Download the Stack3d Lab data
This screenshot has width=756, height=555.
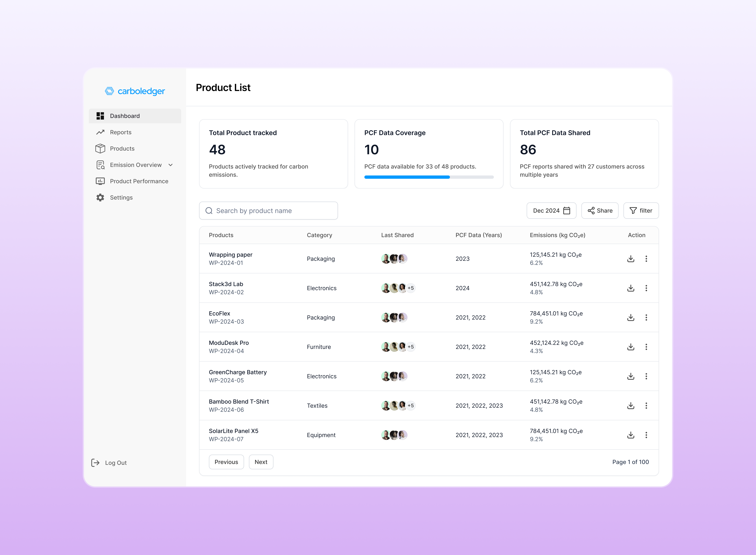[631, 288]
